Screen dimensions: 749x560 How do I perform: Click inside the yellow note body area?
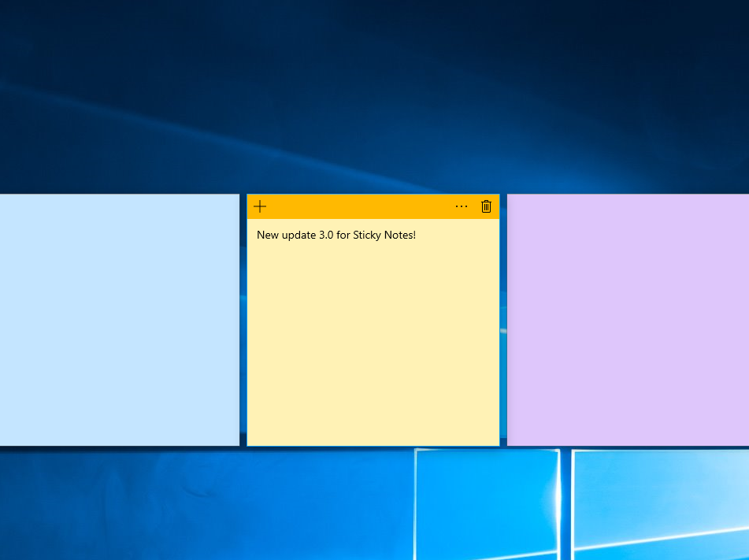(373, 332)
